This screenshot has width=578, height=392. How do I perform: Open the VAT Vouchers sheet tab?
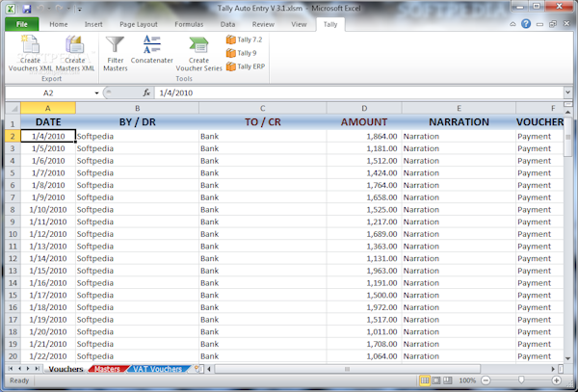tap(157, 369)
